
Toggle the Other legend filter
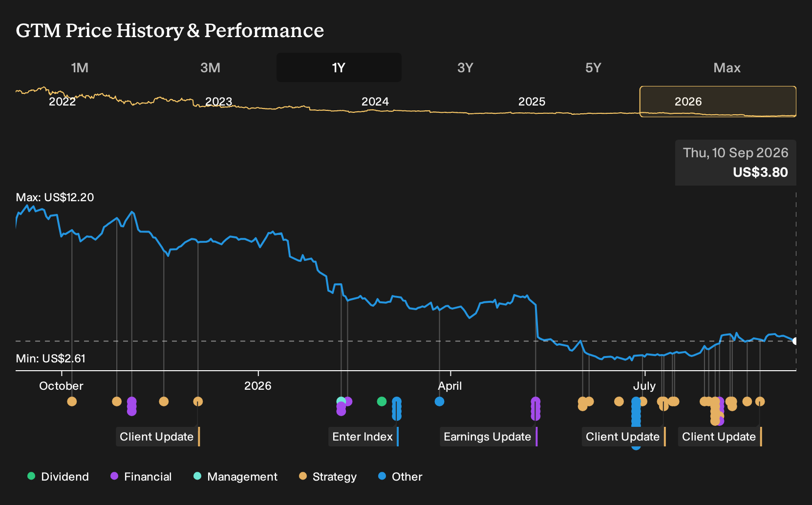click(400, 477)
